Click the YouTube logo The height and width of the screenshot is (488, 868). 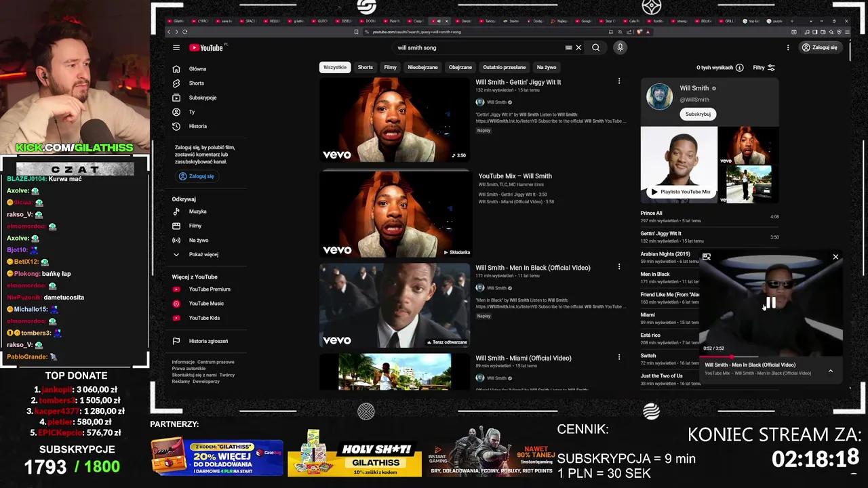[x=207, y=47]
